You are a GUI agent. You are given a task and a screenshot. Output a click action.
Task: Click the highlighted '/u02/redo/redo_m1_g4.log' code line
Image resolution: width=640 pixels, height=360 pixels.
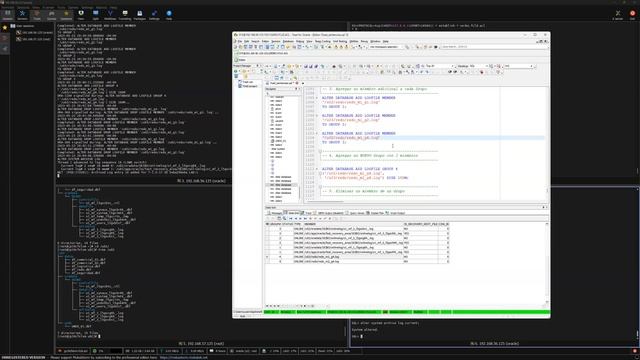(433, 138)
